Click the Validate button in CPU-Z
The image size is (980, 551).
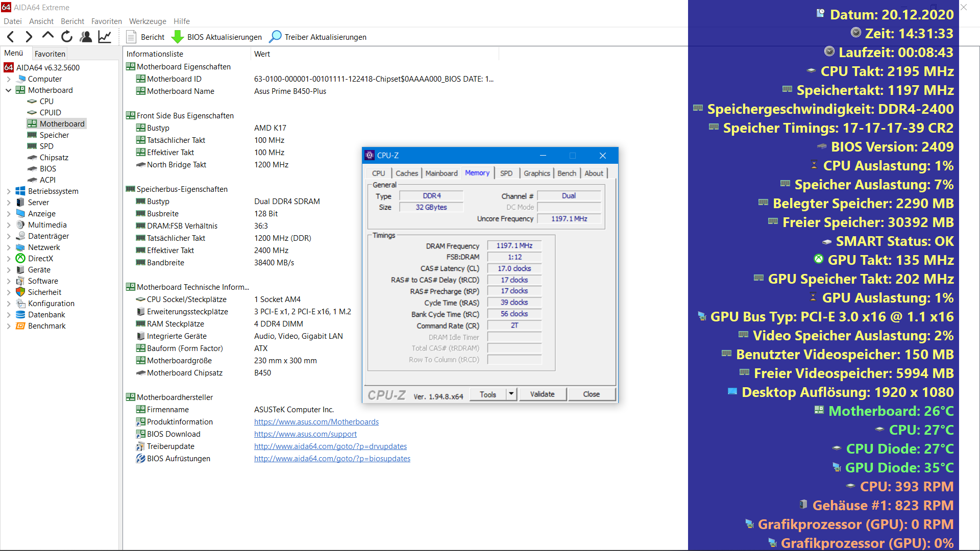tap(542, 394)
